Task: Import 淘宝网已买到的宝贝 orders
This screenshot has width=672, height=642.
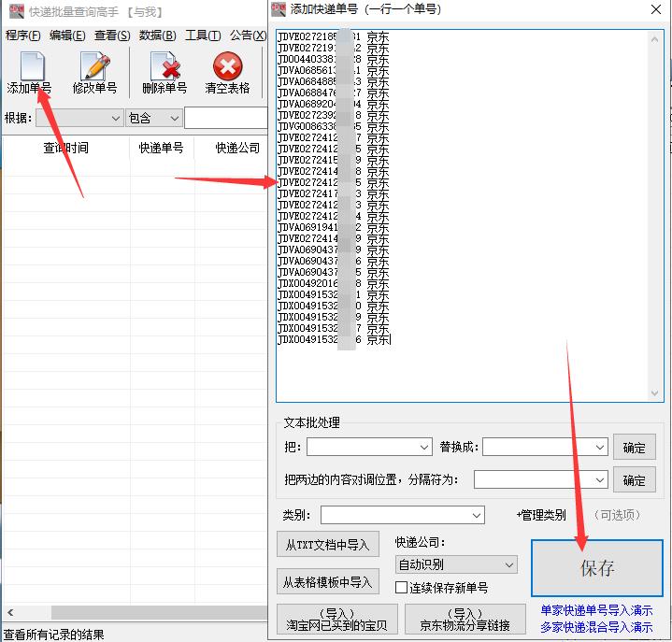Action: [x=337, y=620]
